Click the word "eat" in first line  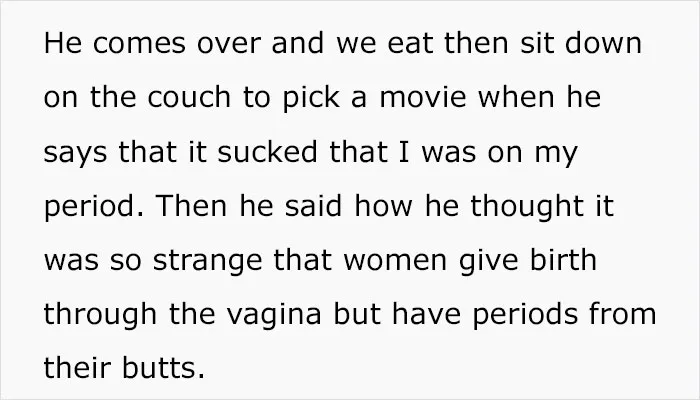[411, 44]
